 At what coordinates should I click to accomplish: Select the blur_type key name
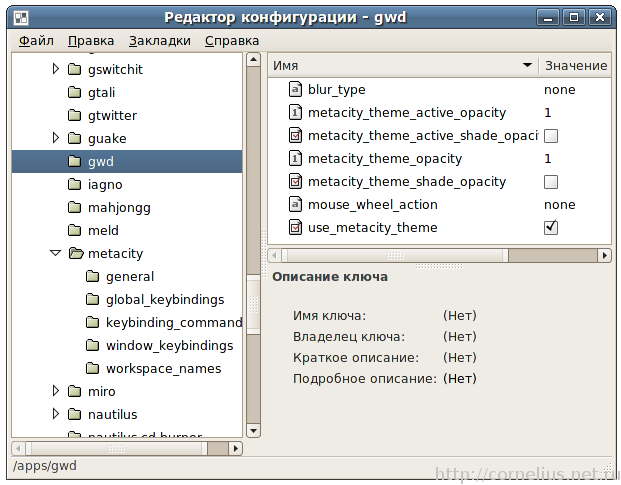pyautogui.click(x=337, y=90)
